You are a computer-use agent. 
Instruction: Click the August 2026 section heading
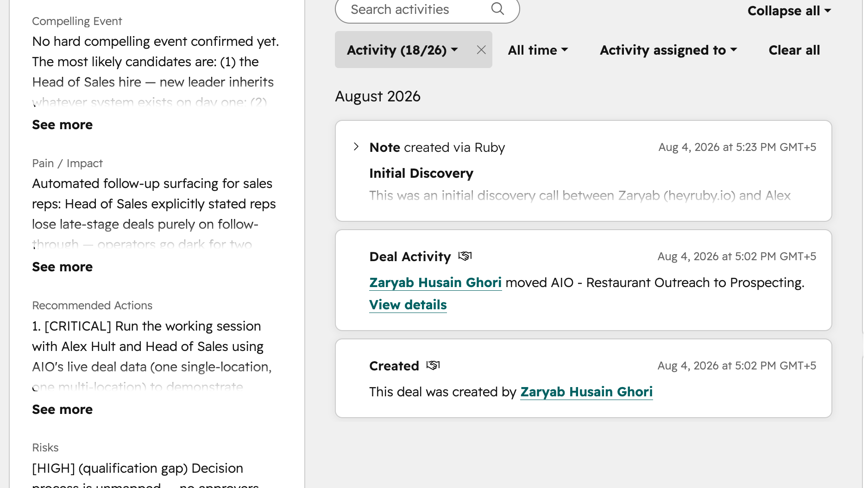click(378, 96)
